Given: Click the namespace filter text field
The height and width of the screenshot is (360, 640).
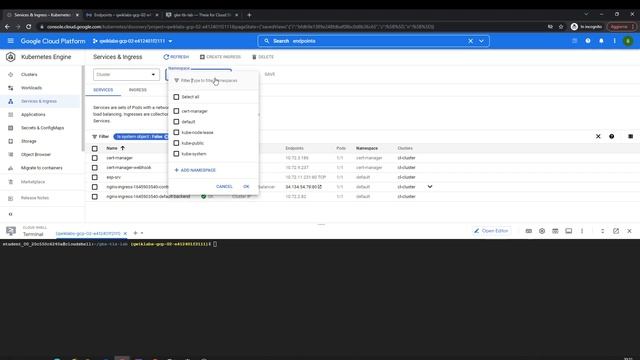Looking at the screenshot, I should pos(213,80).
